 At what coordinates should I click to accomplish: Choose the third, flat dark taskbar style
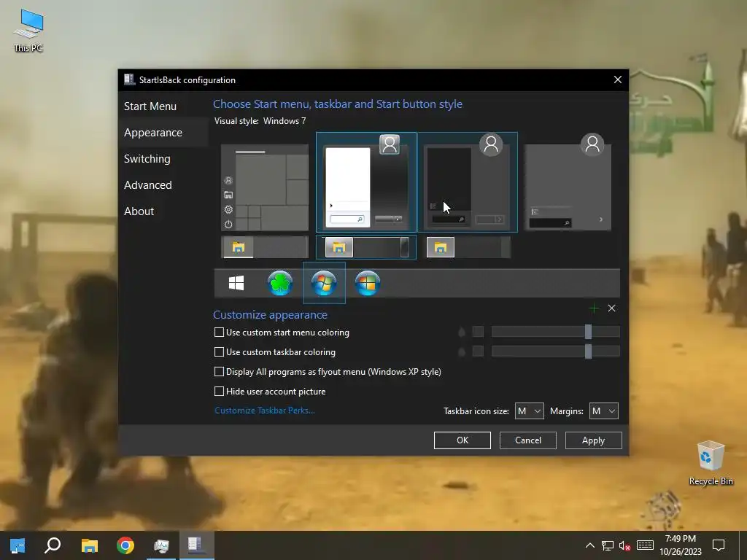[x=468, y=247]
